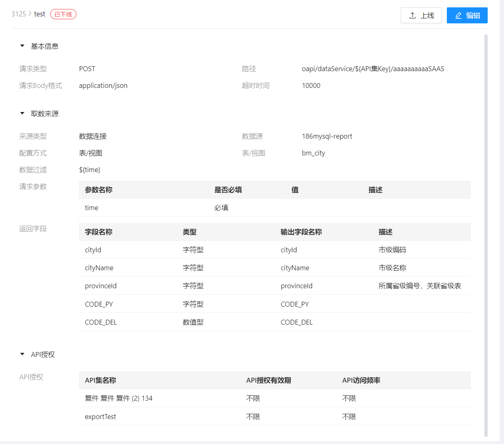Click the 上线 publish button

pos(421,16)
